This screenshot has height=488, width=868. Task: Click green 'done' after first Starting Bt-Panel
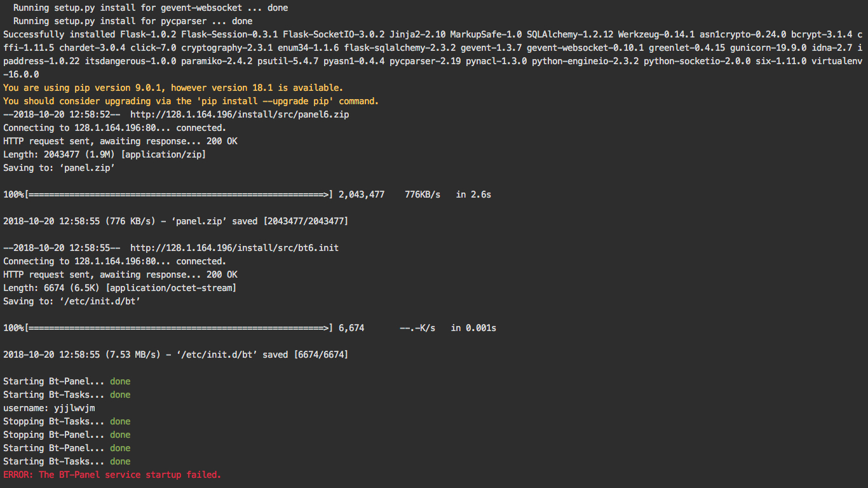(x=120, y=381)
